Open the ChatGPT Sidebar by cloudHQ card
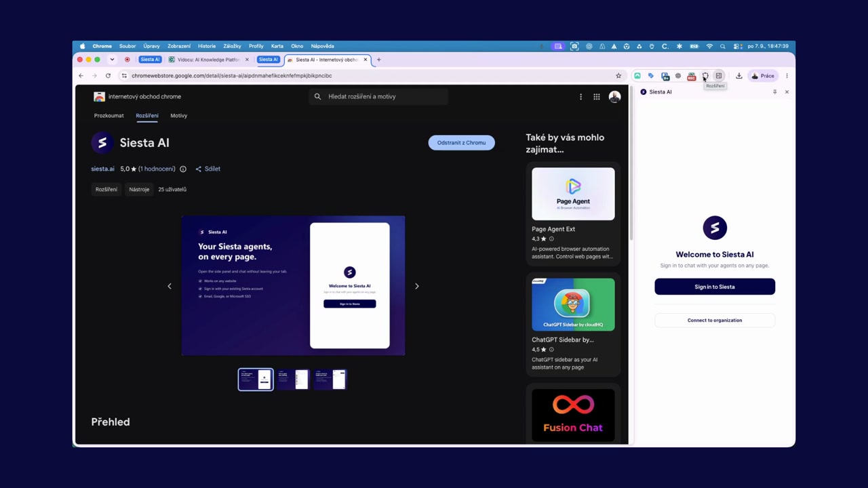The height and width of the screenshot is (488, 868). coord(573,325)
